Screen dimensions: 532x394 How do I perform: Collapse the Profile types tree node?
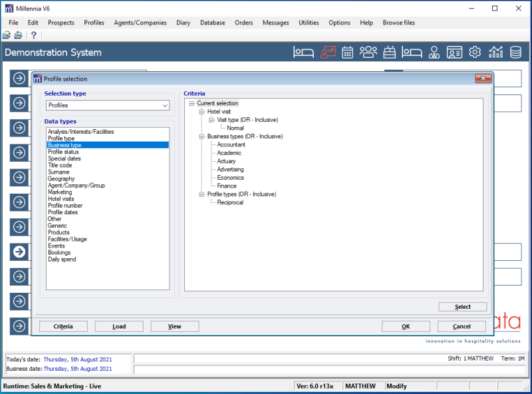(x=201, y=194)
